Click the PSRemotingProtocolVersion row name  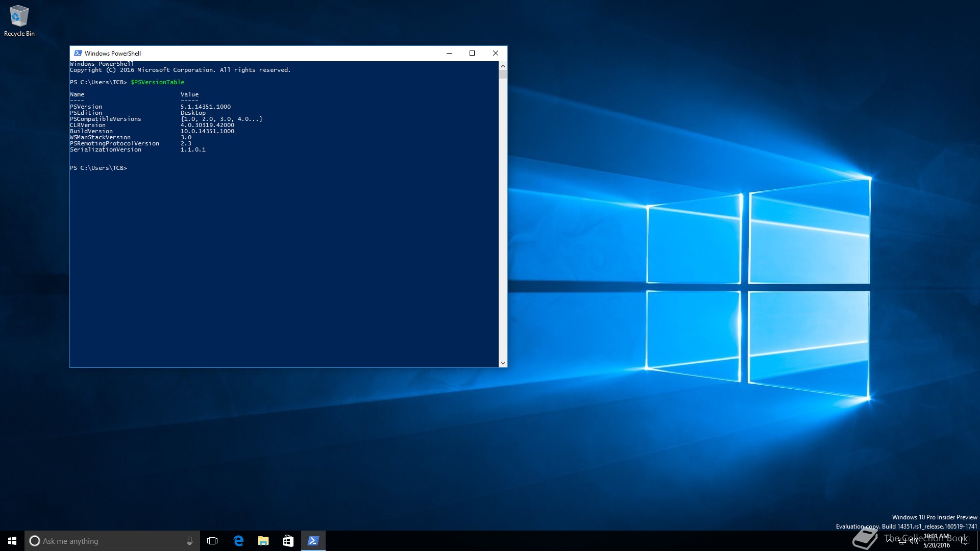click(114, 143)
